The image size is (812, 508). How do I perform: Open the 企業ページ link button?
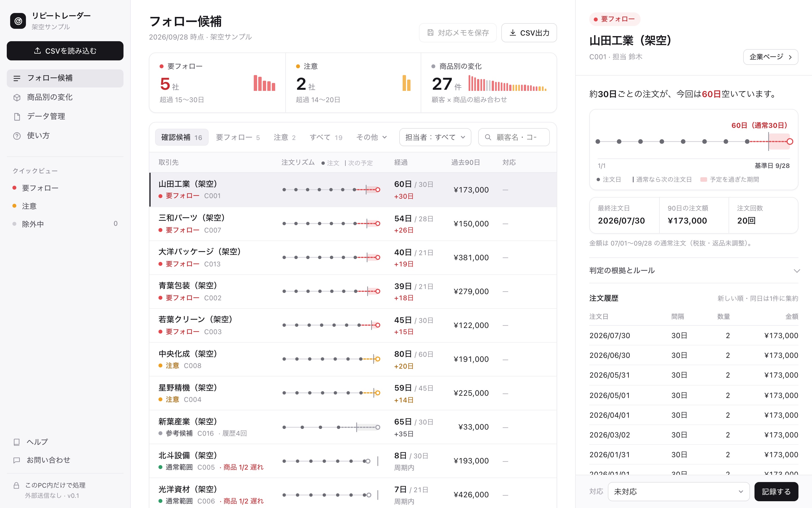click(x=770, y=57)
